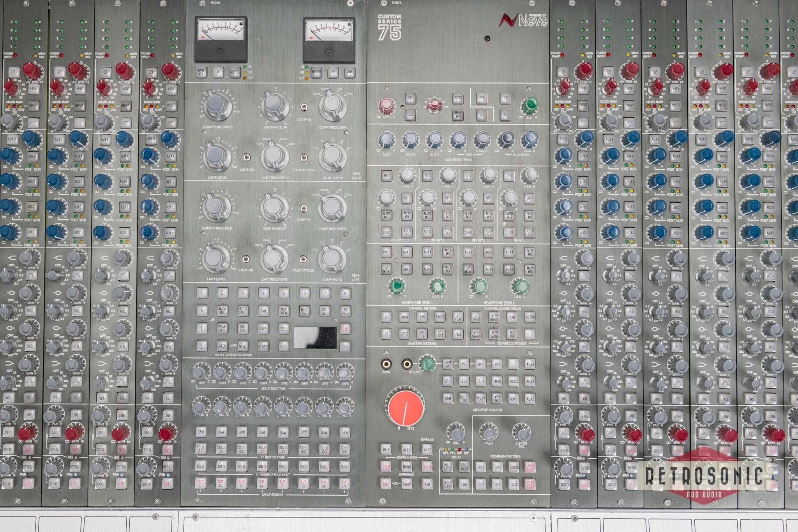The width and height of the screenshot is (798, 532).
Task: Activate the RED LIGHT button
Action: click(531, 467)
